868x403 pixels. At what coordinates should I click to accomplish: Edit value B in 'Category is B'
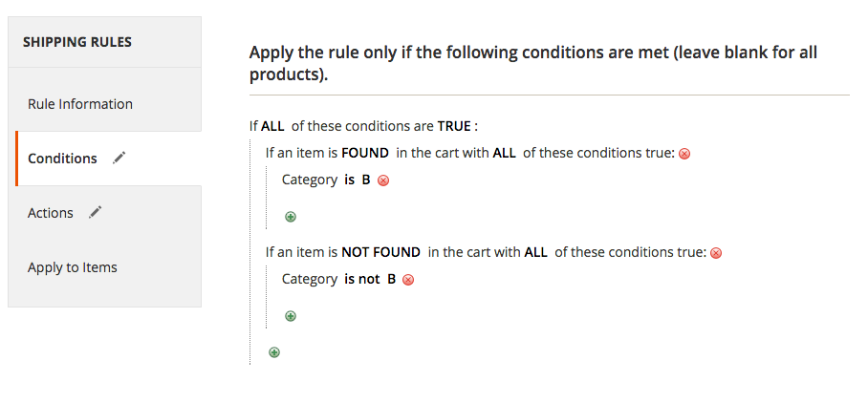click(366, 180)
